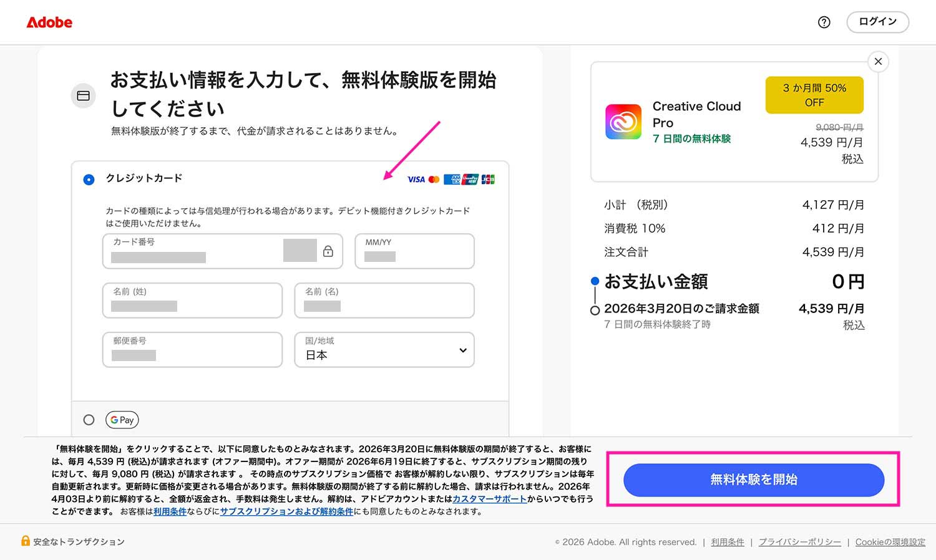This screenshot has width=936, height=560.
Task: Select the Google Pay radio button
Action: coord(89,420)
